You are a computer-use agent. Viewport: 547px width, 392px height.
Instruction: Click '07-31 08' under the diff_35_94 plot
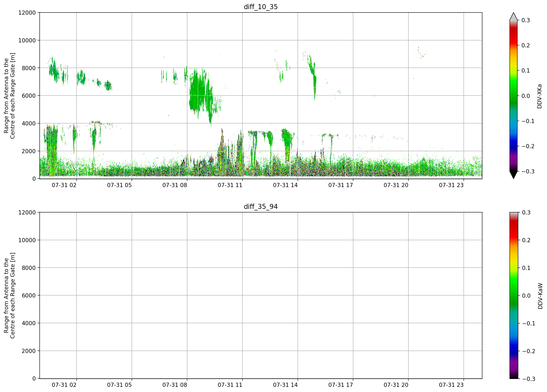175,385
